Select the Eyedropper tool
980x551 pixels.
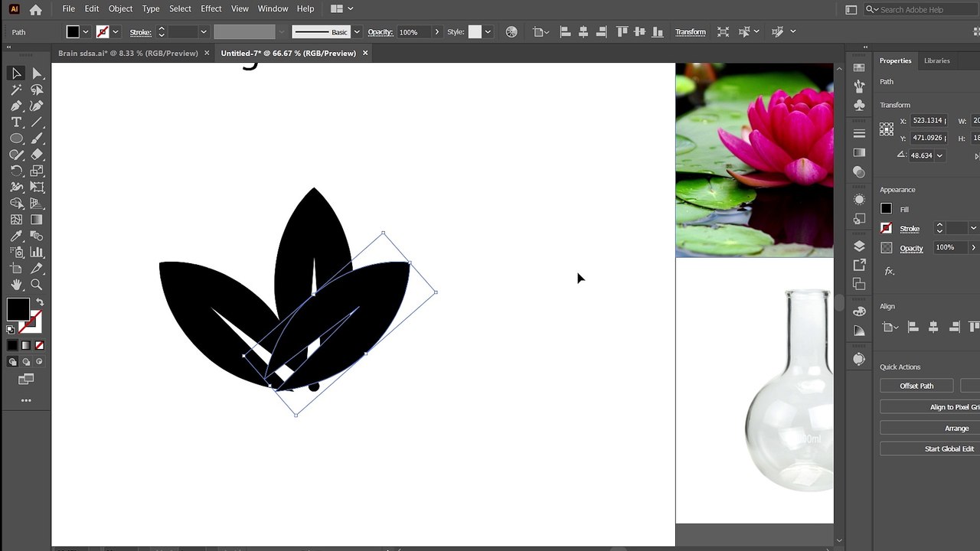click(16, 236)
